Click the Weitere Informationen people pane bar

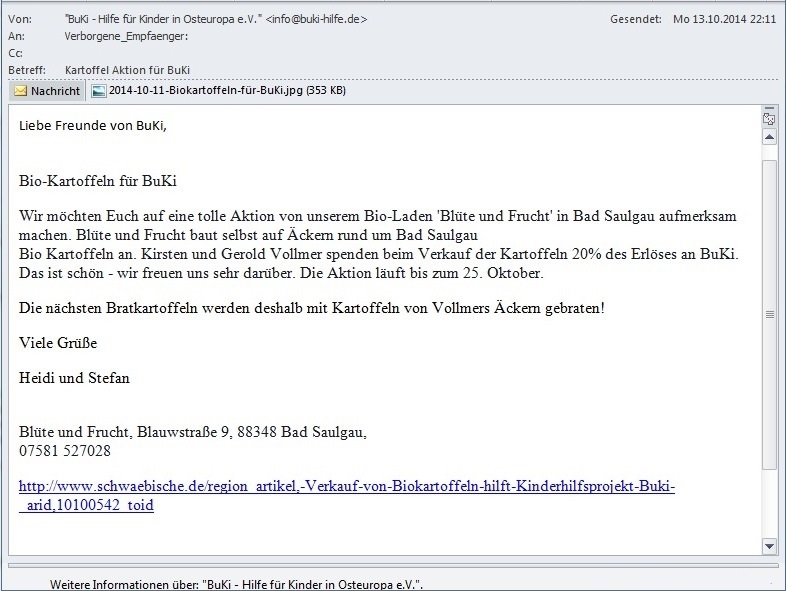coord(237,583)
